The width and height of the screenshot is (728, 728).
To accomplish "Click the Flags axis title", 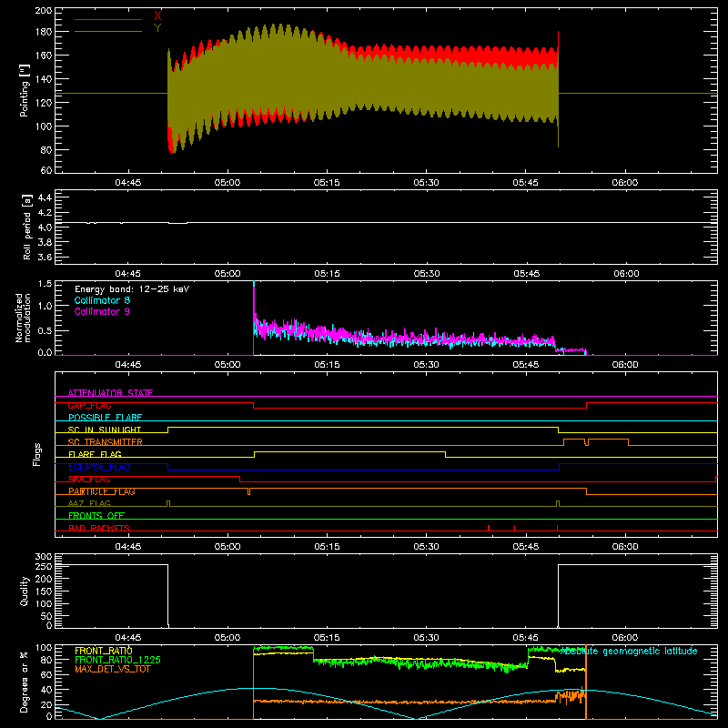I will pos(37,454).
